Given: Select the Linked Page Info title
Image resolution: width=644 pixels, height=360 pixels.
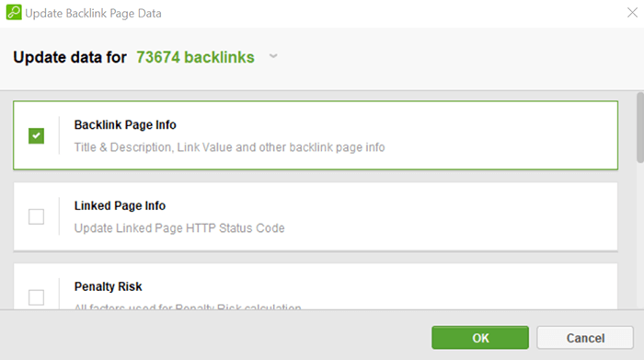Looking at the screenshot, I should coord(120,205).
